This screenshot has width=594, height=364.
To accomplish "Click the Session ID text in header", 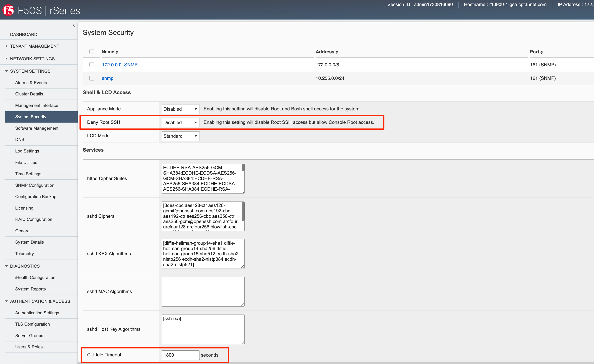I will pyautogui.click(x=420, y=5).
